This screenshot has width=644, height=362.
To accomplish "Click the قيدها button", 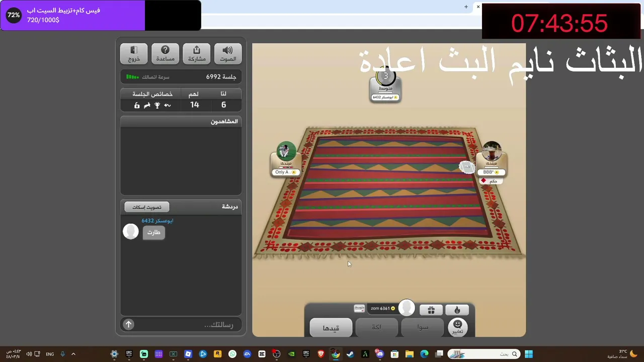I will [331, 328].
